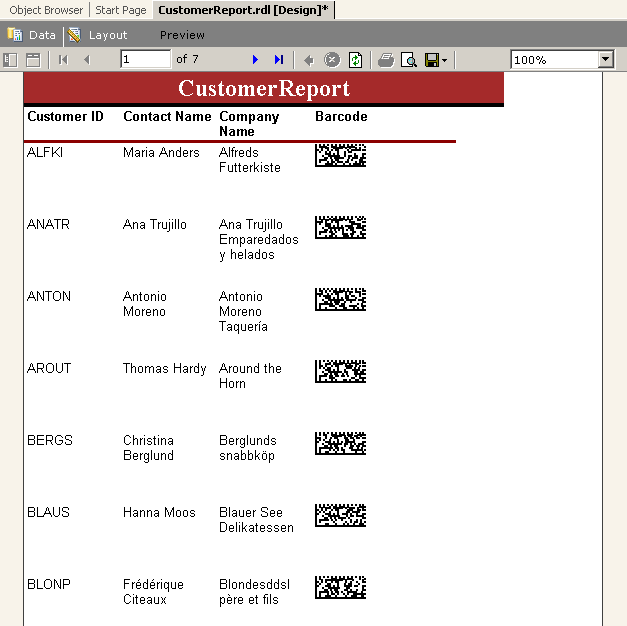The width and height of the screenshot is (627, 626).
Task: Click the Christina Berglund contact cell
Action: tap(148, 448)
